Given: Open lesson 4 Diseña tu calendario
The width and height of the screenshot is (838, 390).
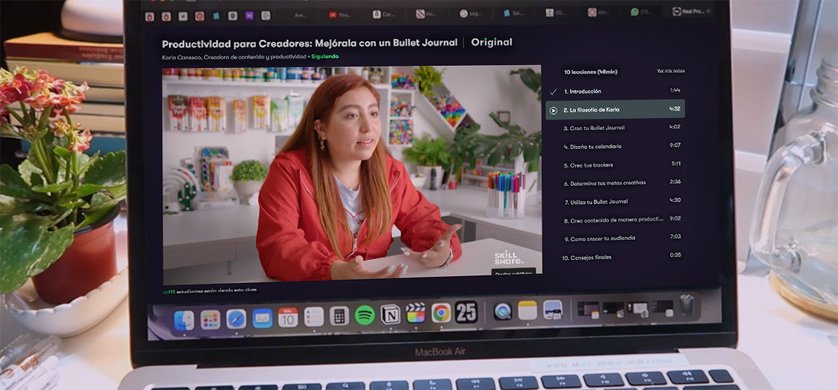Looking at the screenshot, I should (x=615, y=146).
